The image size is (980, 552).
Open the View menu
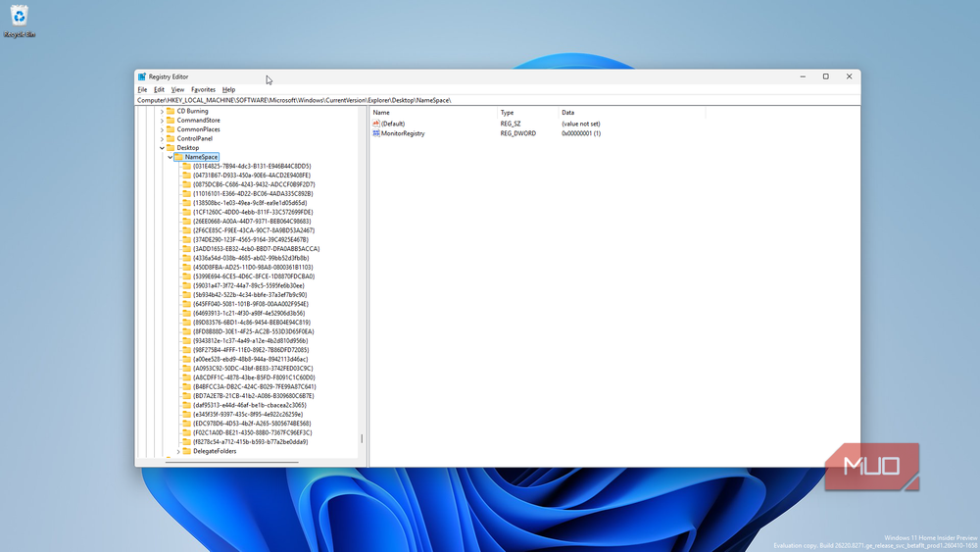click(x=177, y=90)
